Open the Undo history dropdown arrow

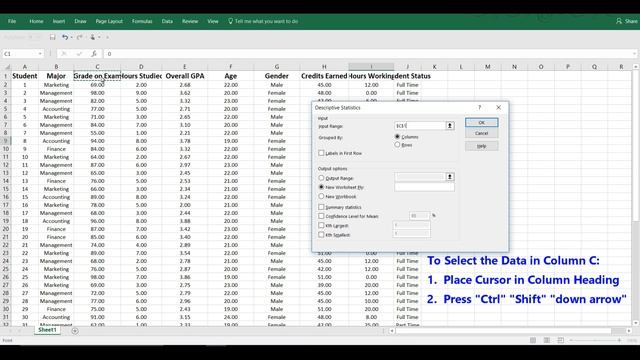tap(71, 37)
